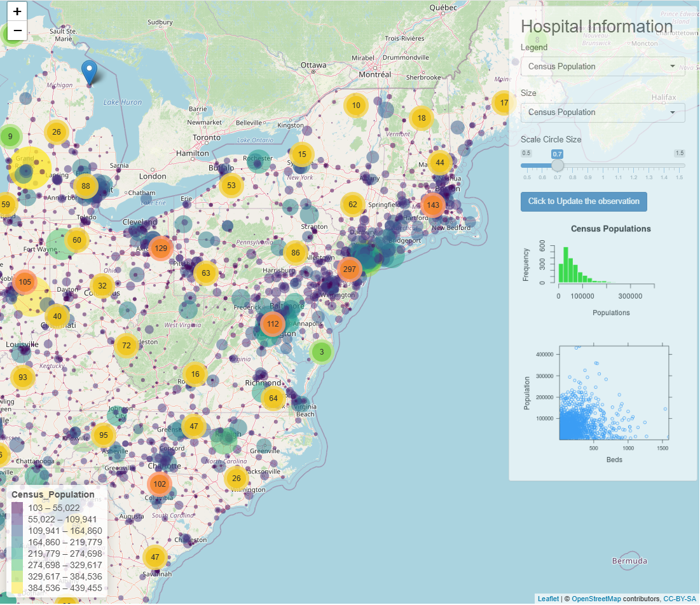The image size is (700, 605).
Task: Open the cluster marker labeled 95
Action: coord(103,435)
